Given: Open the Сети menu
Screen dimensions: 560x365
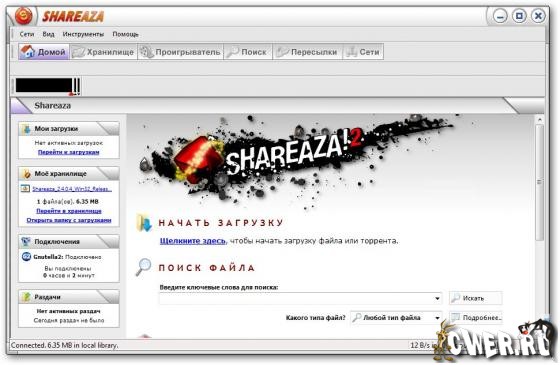Looking at the screenshot, I should [x=27, y=34].
